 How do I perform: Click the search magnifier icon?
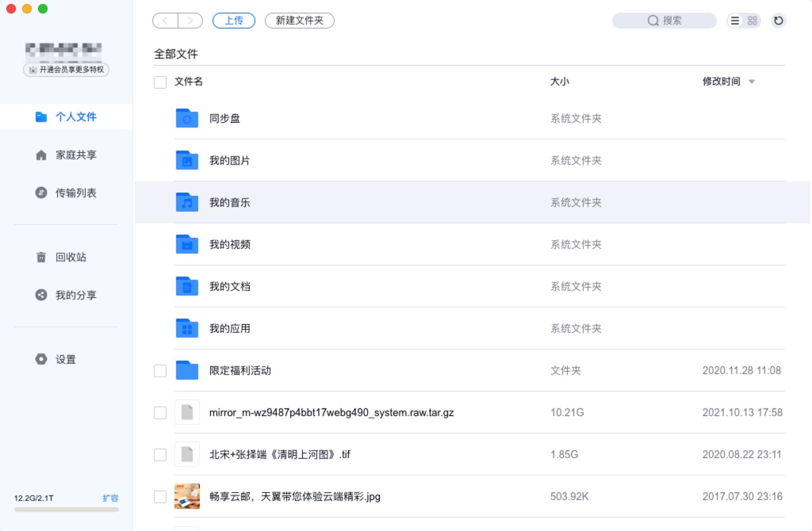pos(653,21)
